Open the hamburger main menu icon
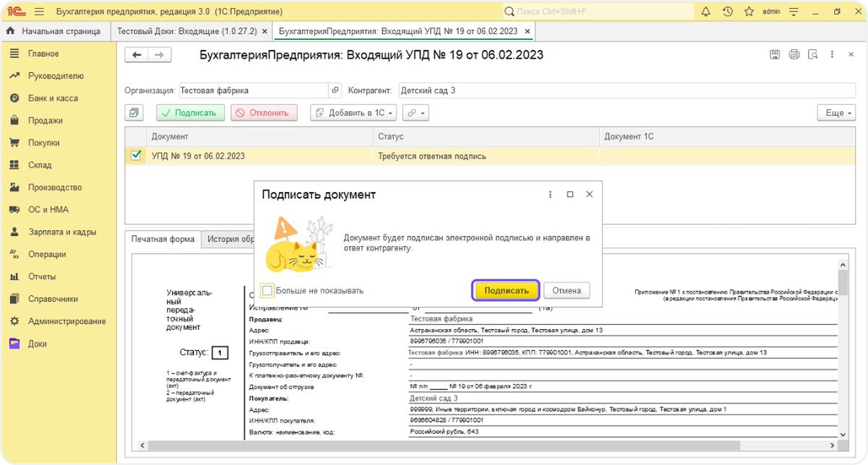The height and width of the screenshot is (465, 868). click(x=39, y=11)
